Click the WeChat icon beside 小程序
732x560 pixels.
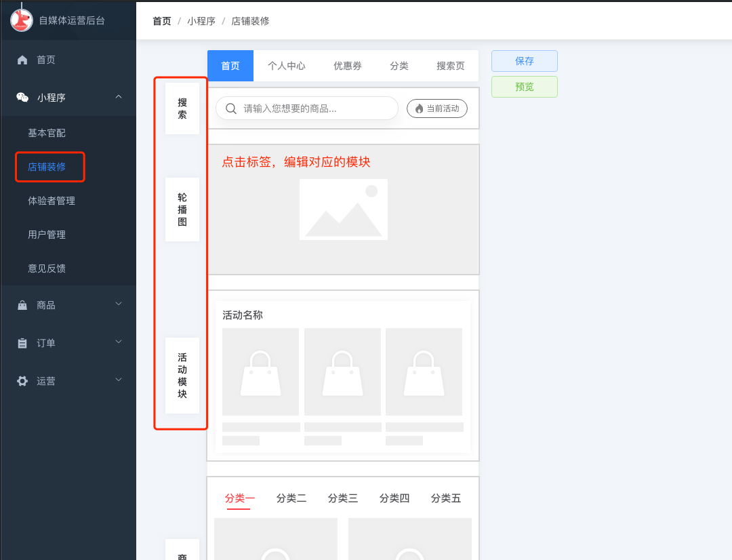[x=22, y=98]
